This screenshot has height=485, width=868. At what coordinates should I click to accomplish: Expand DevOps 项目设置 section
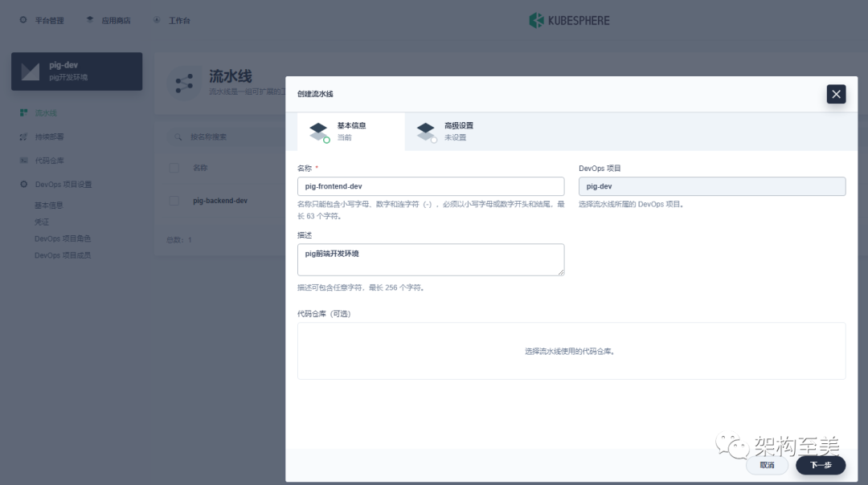[63, 184]
